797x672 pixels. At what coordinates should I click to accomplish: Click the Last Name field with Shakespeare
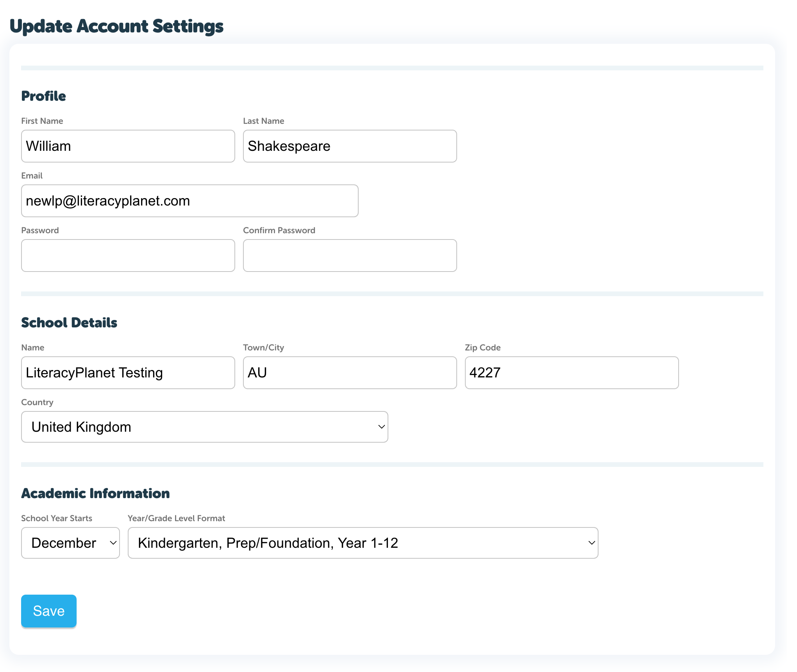click(350, 146)
